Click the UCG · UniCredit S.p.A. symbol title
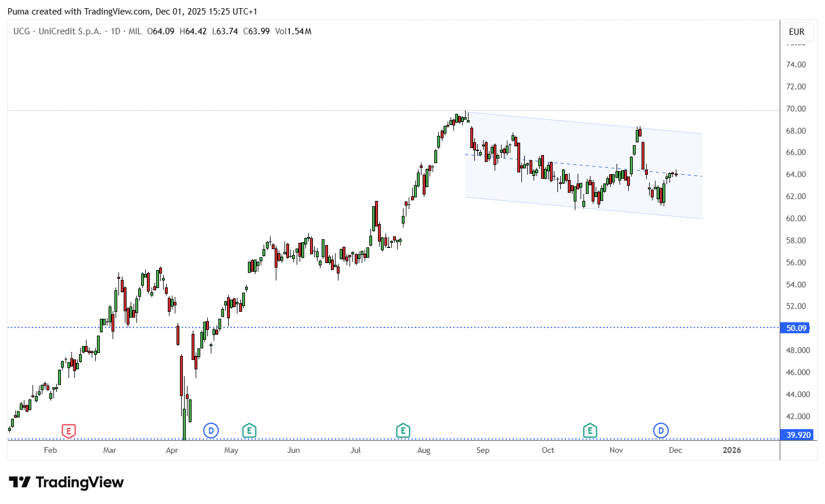825x504 pixels. click(57, 31)
